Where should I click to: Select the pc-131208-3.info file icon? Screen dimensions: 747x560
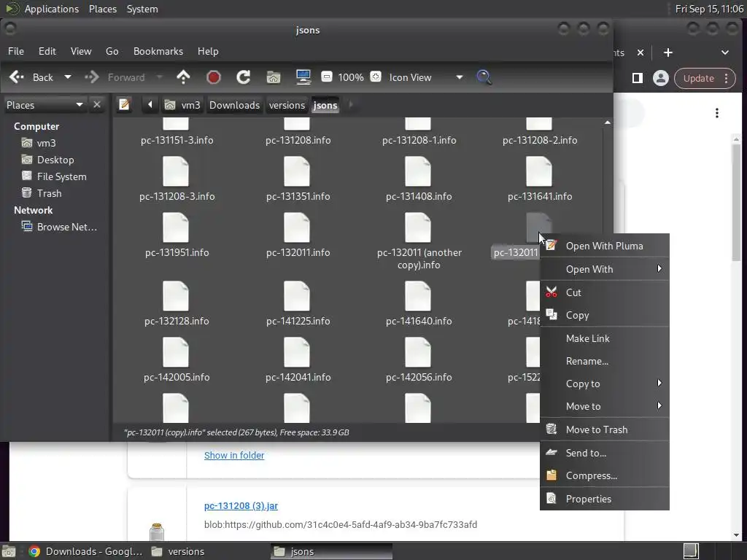coord(176,172)
